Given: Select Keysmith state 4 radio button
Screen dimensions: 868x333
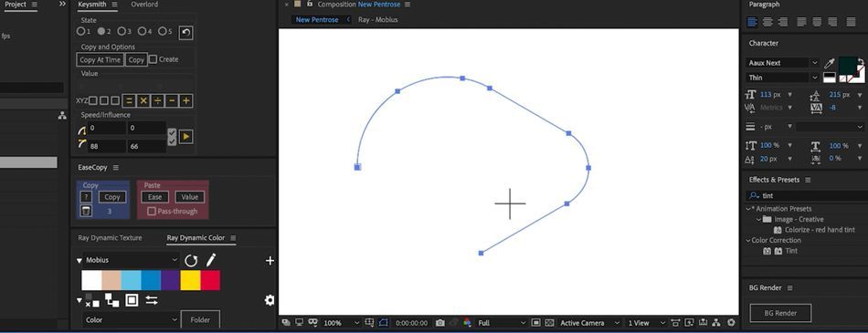Looking at the screenshot, I should pos(143,32).
